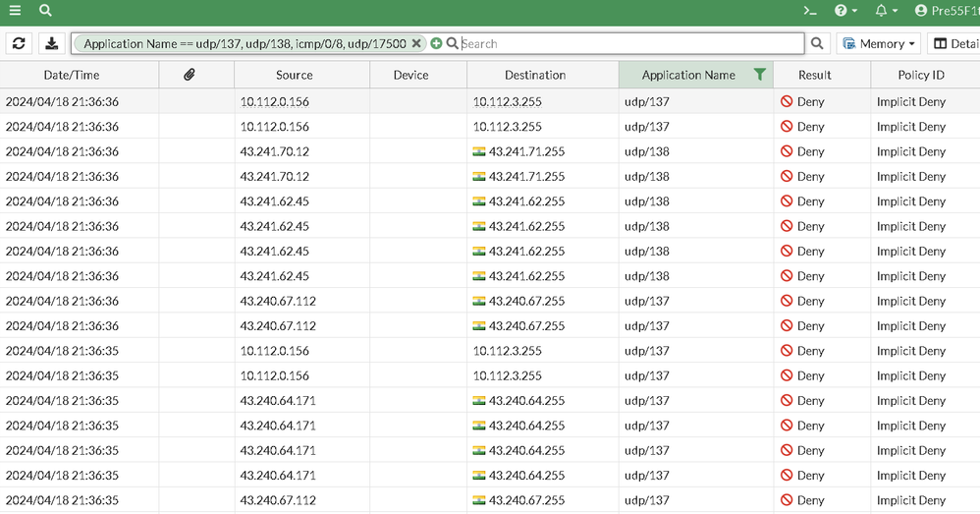Open the Pre55F user account menu
This screenshot has width=980, height=514.
[x=945, y=11]
